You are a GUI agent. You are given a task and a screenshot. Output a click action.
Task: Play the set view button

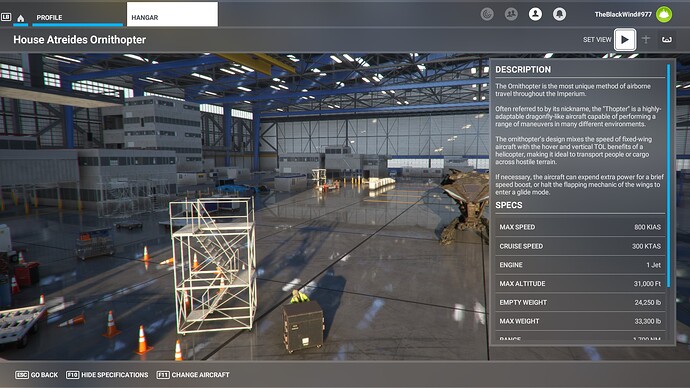coord(624,40)
